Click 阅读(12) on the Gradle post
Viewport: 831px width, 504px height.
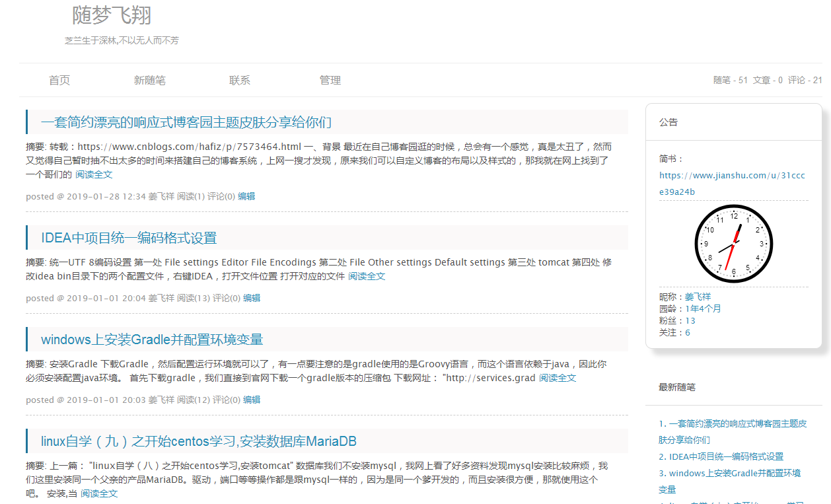pos(194,400)
